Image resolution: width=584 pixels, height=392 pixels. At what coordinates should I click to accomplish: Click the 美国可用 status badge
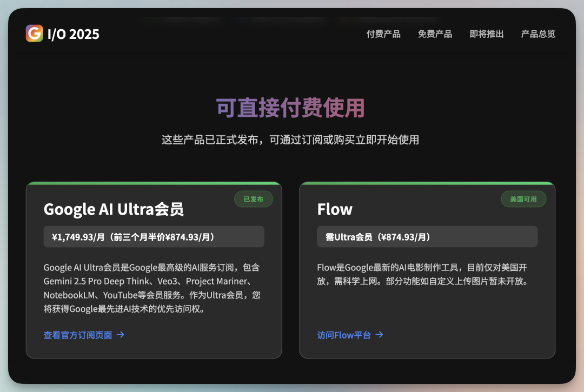click(x=523, y=199)
